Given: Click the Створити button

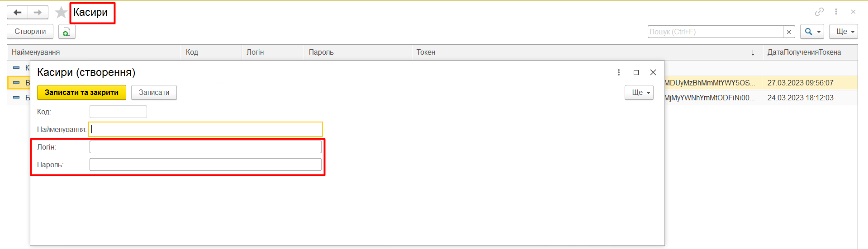Looking at the screenshot, I should coord(30,32).
